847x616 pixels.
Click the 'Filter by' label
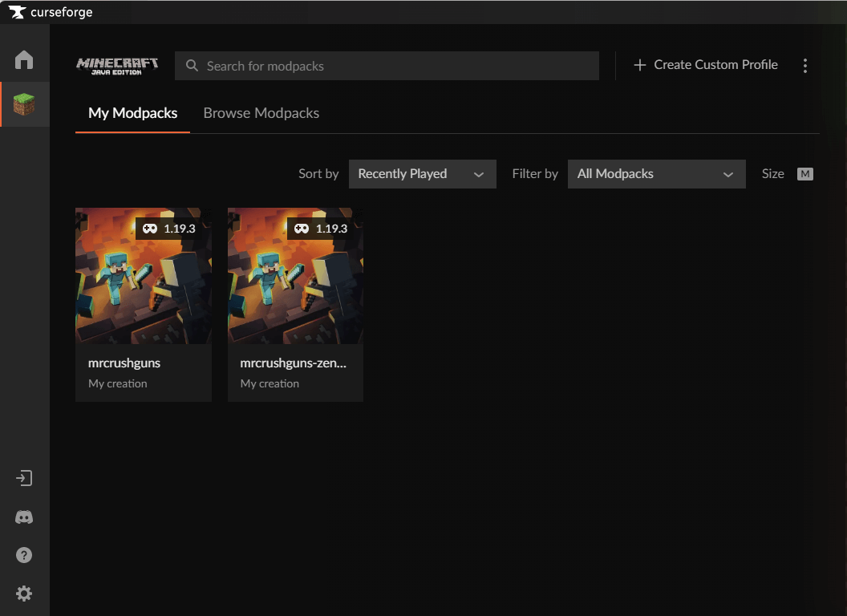(x=535, y=174)
